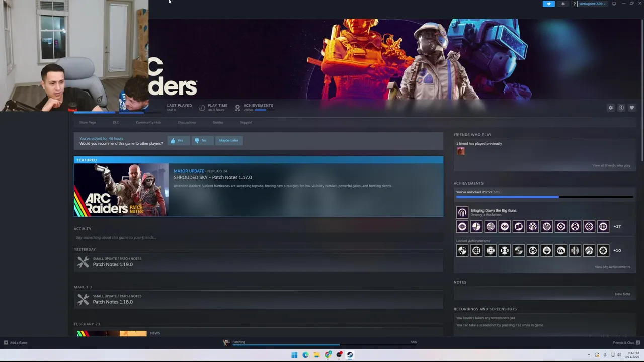Open the notifications bell
This screenshot has height=362, width=644.
[563, 4]
